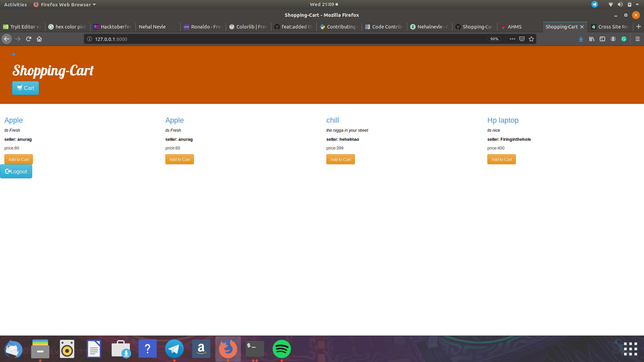Click the Logout button
The height and width of the screenshot is (362, 644).
tap(16, 172)
